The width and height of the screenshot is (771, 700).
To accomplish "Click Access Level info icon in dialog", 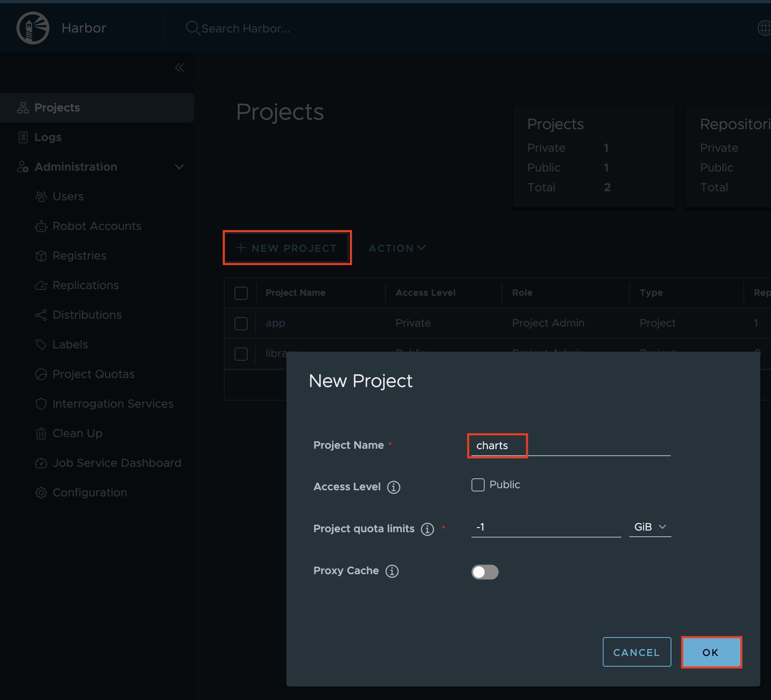I will [394, 487].
